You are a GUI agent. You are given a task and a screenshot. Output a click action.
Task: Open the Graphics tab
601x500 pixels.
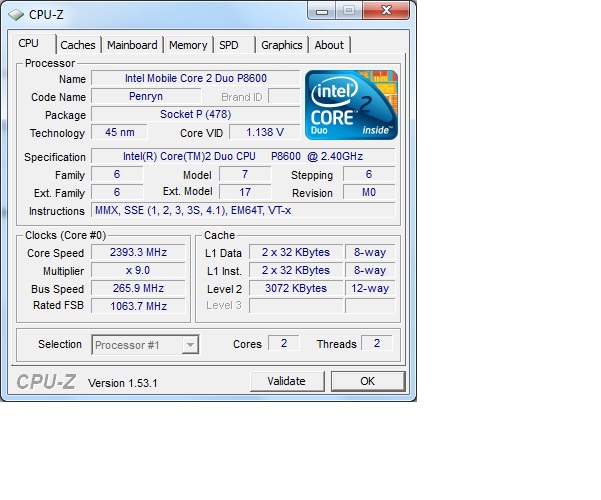(282, 45)
